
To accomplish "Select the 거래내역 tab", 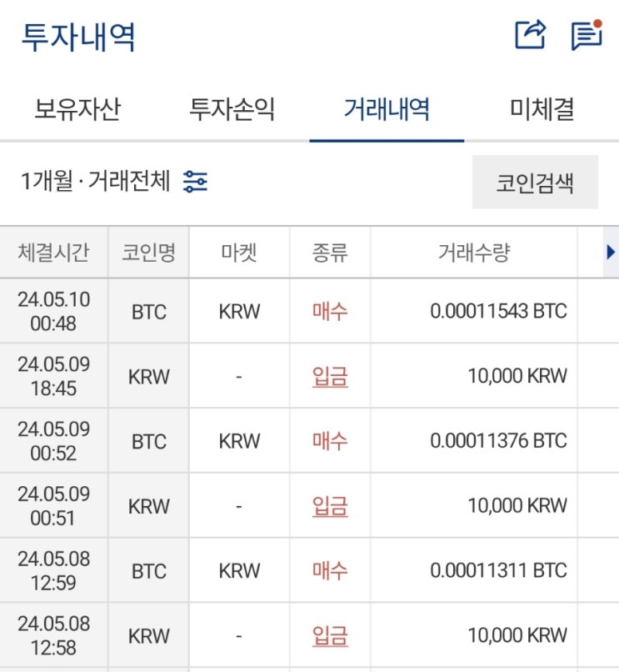I will (x=387, y=109).
